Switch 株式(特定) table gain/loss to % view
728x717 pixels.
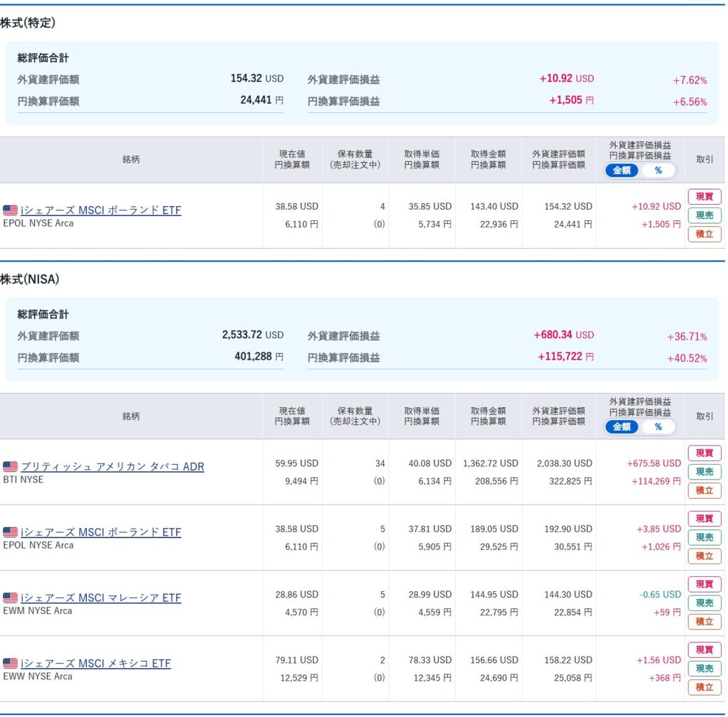(x=658, y=171)
